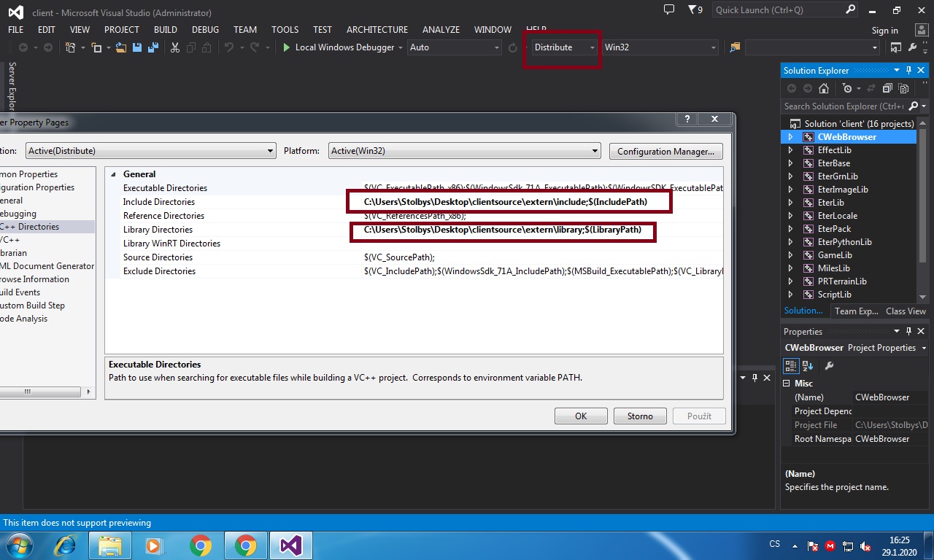
Task: Click the Quick Launch search field
Action: click(x=777, y=10)
